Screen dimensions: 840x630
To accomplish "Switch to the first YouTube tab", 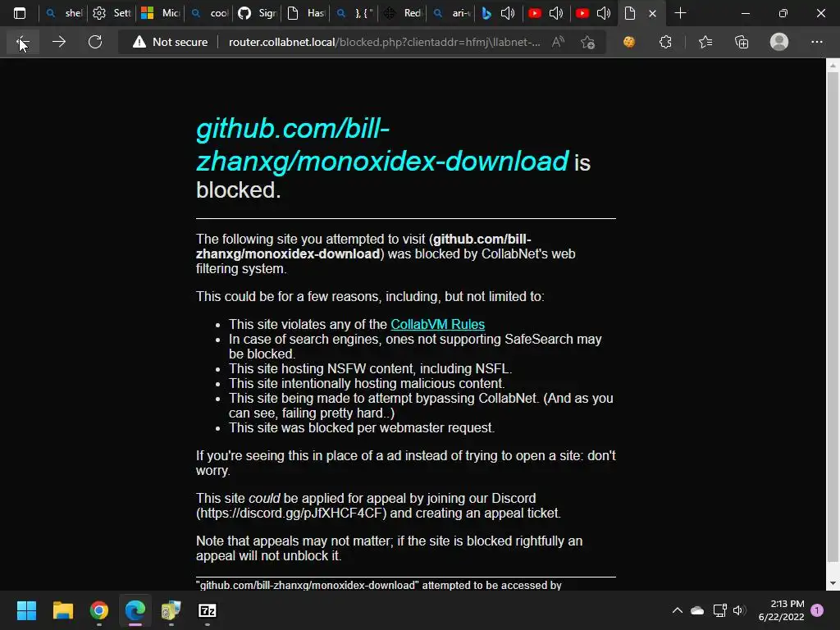I will [x=535, y=13].
